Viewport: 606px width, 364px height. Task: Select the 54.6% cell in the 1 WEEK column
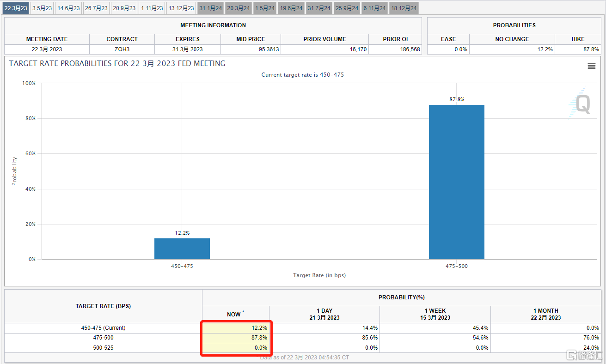pos(435,338)
